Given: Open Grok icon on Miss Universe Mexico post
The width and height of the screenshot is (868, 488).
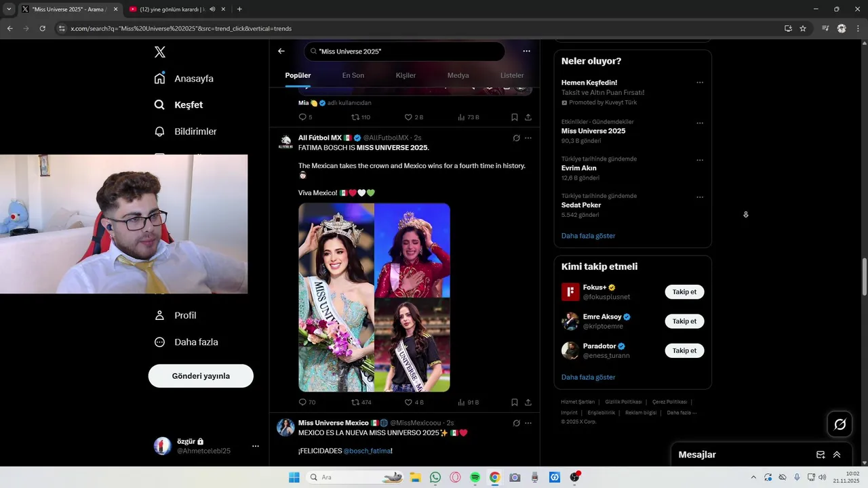Looking at the screenshot, I should coord(516,423).
